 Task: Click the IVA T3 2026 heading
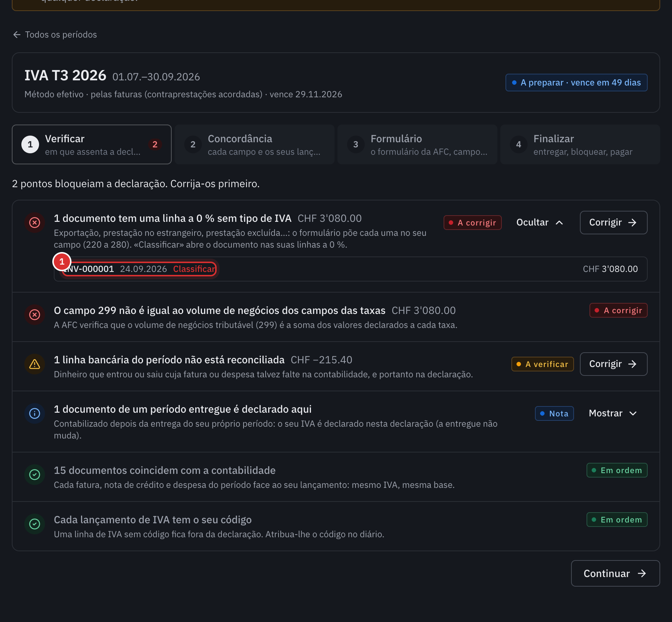tap(65, 76)
